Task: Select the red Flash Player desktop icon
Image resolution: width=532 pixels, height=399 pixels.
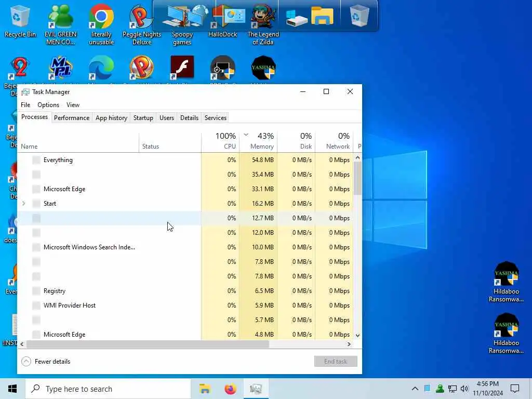Action: (182, 67)
